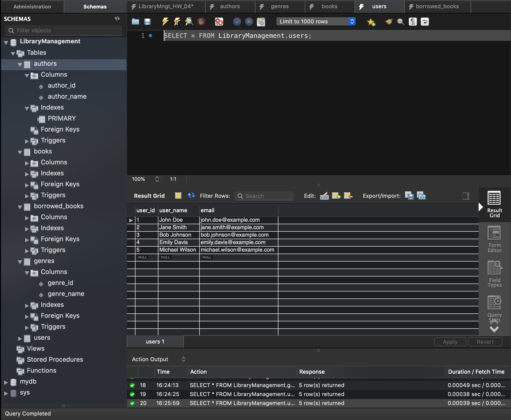Click the Revert button in result grid
Image resolution: width=511 pixels, height=420 pixels.
pos(486,341)
